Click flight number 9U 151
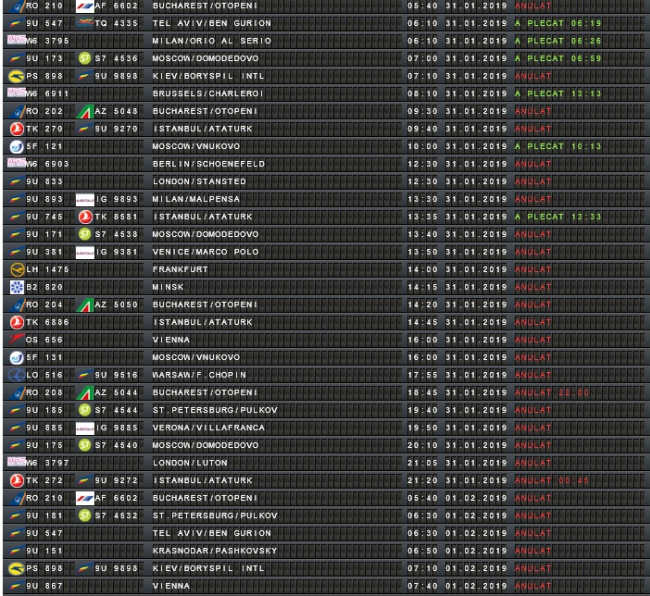 point(45,551)
